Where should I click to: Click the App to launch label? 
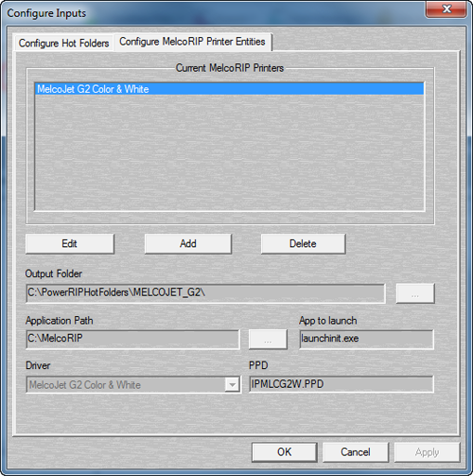click(328, 321)
